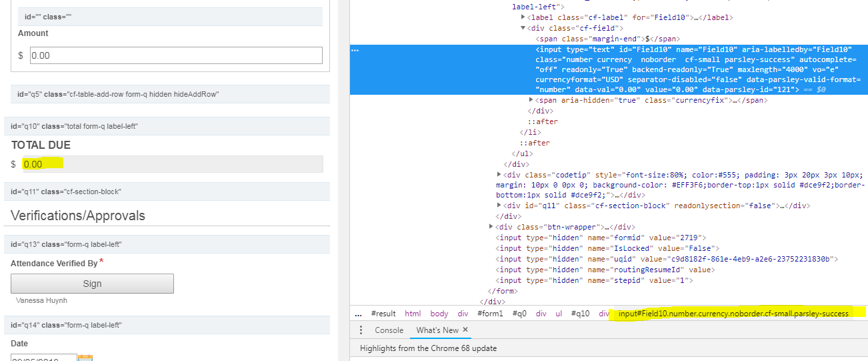Click the Date input field
Viewport: 868px width, 361px height.
(44, 358)
